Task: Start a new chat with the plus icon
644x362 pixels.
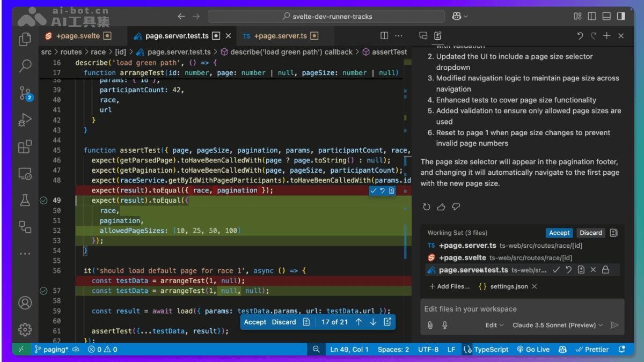Action: (606, 35)
